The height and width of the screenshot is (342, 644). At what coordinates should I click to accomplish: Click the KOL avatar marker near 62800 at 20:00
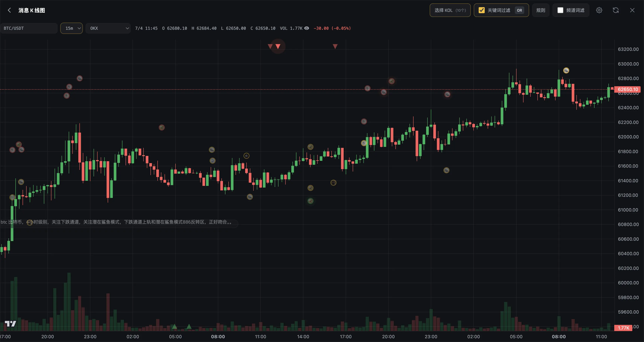[x=391, y=81]
